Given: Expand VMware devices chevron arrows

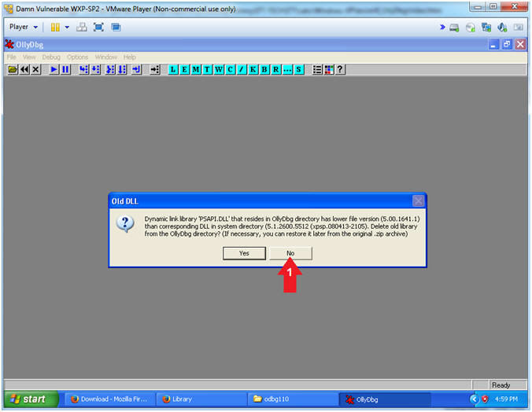Looking at the screenshot, I should tap(442, 28).
